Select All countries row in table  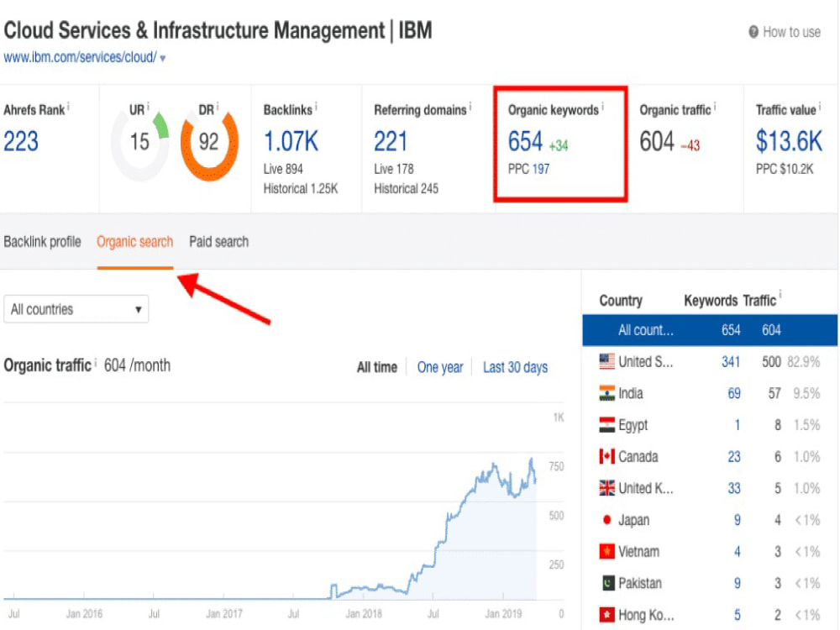(x=710, y=330)
